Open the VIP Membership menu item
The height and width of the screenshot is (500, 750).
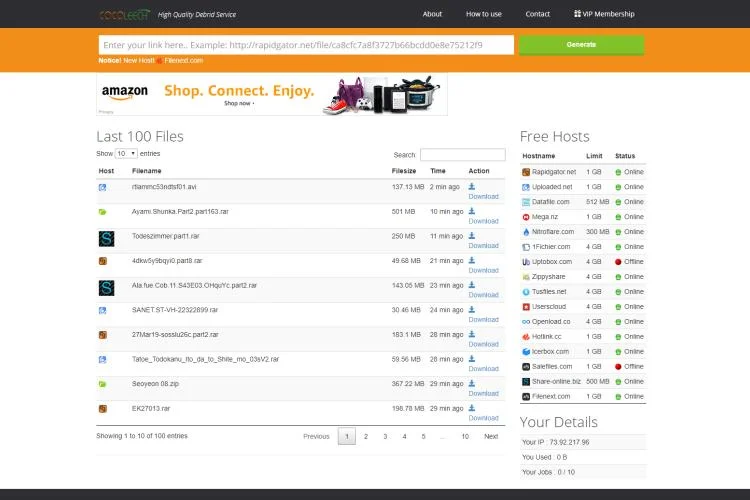point(604,14)
